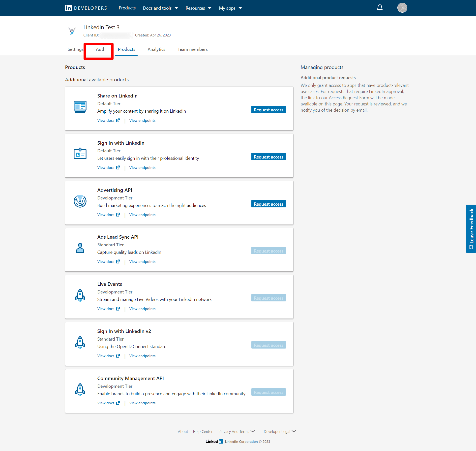
Task: Open View docs for Community Management API
Action: point(109,403)
